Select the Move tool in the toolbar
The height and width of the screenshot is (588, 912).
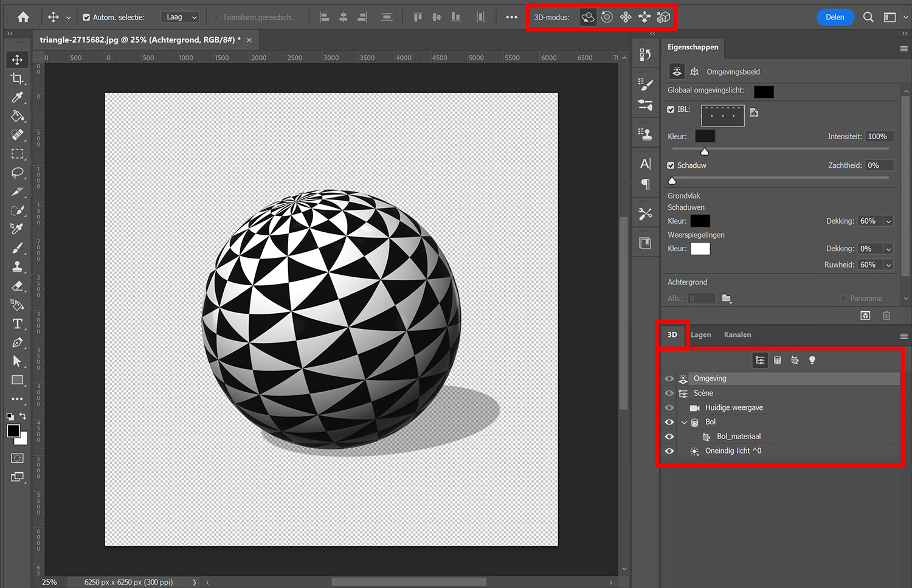click(x=17, y=59)
